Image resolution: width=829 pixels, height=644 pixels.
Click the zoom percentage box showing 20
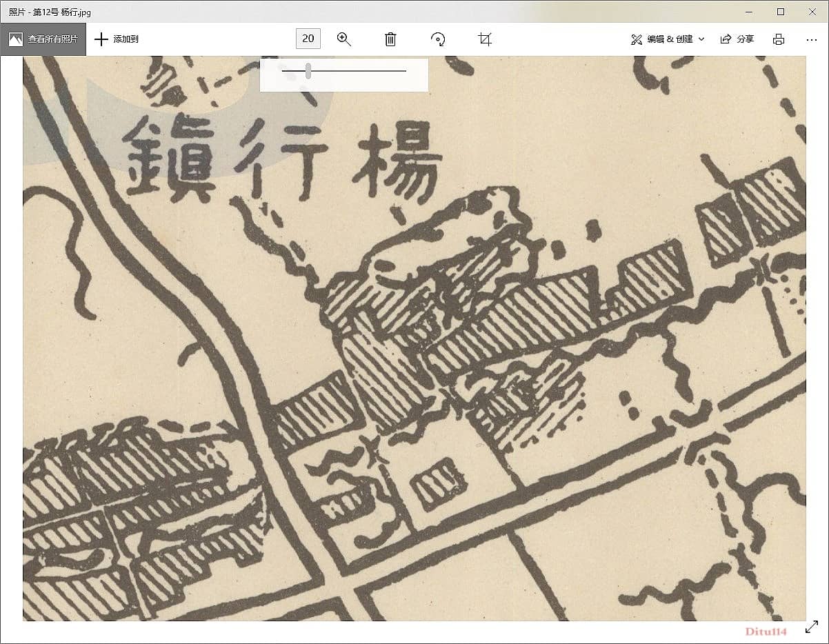point(308,39)
